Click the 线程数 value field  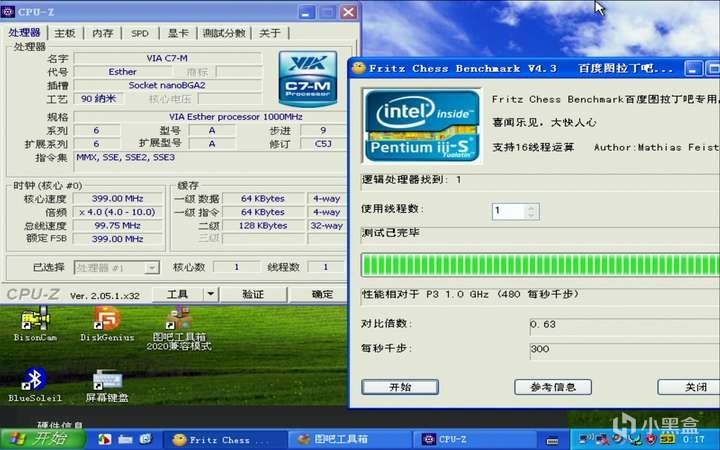pos(326,267)
